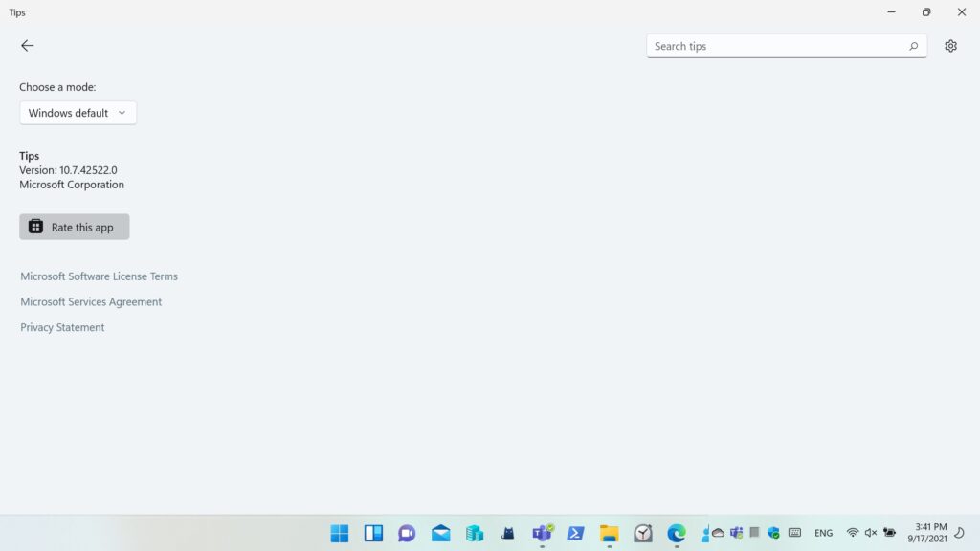Switch to Microsoft Teams in taskbar
The image size is (980, 551).
542,533
